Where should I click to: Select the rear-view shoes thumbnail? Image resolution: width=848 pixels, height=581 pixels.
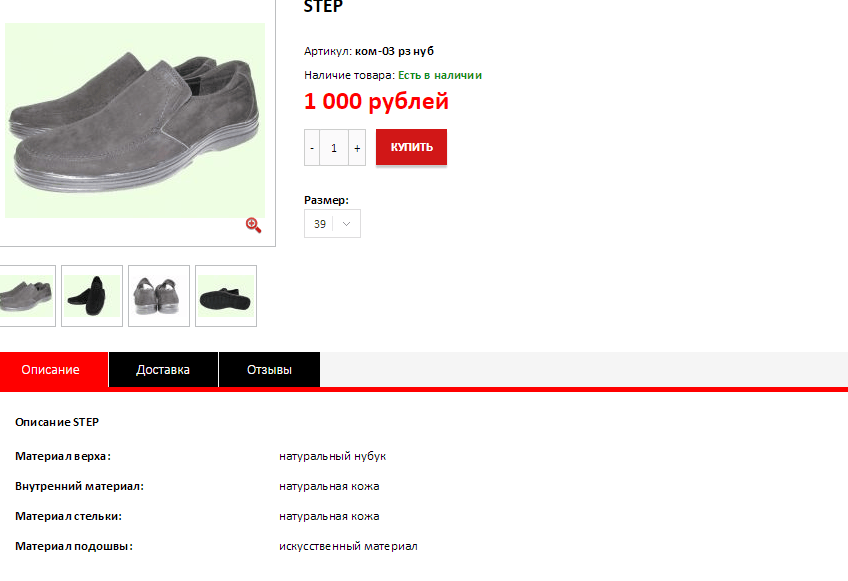pyautogui.click(x=159, y=296)
